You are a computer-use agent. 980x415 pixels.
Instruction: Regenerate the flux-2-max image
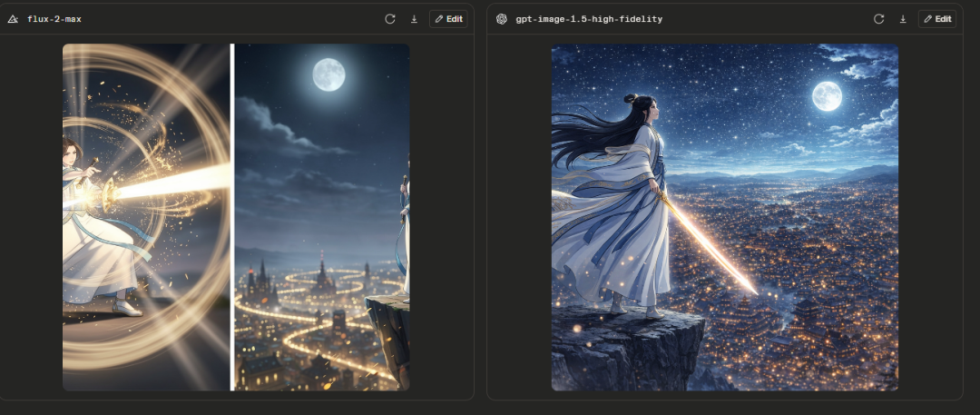coord(390,19)
